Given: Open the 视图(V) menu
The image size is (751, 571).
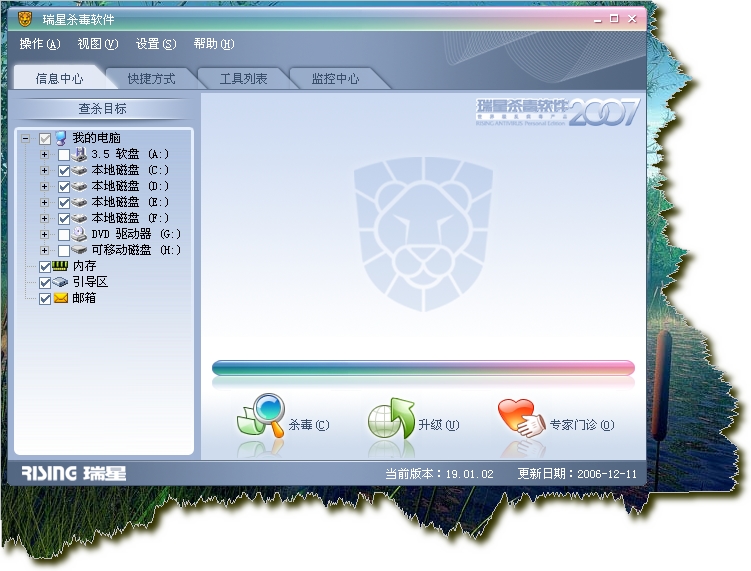Looking at the screenshot, I should pos(98,44).
